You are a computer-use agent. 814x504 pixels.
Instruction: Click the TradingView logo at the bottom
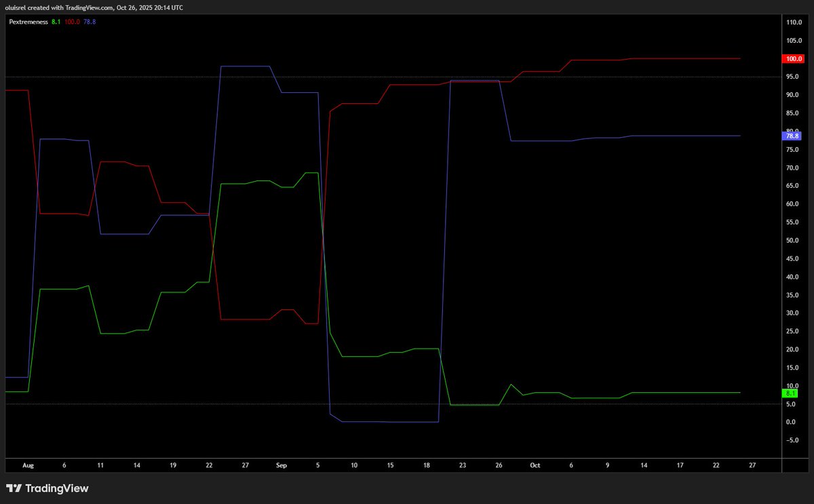47,488
